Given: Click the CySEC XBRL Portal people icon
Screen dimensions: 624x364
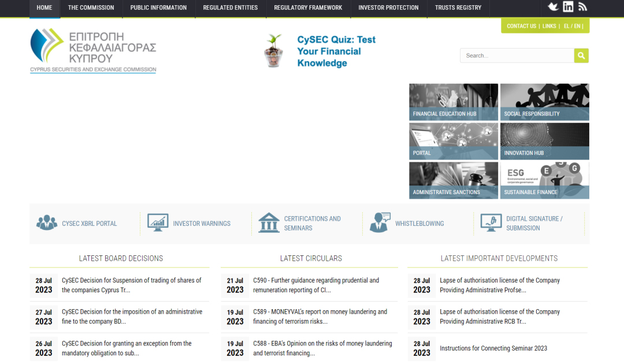Looking at the screenshot, I should tap(47, 223).
